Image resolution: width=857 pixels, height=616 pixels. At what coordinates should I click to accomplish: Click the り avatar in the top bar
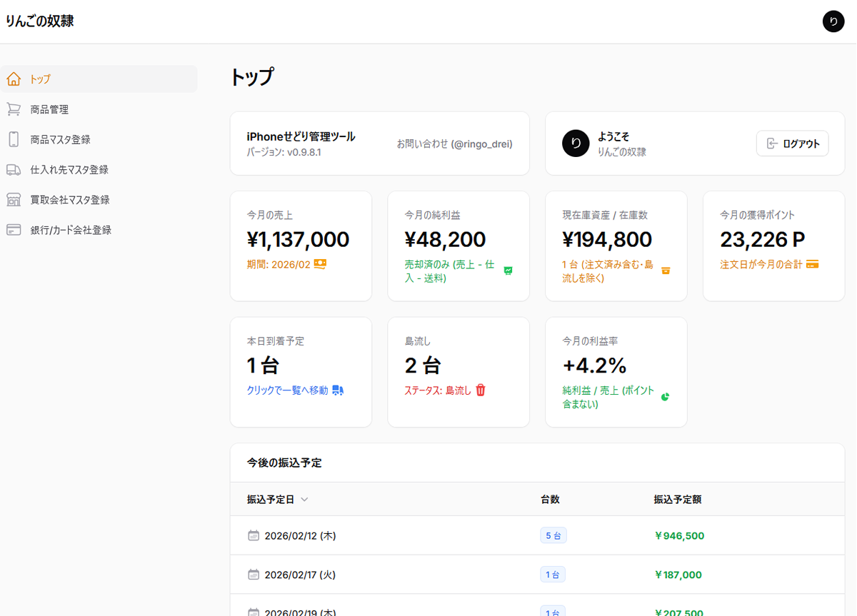click(x=833, y=21)
